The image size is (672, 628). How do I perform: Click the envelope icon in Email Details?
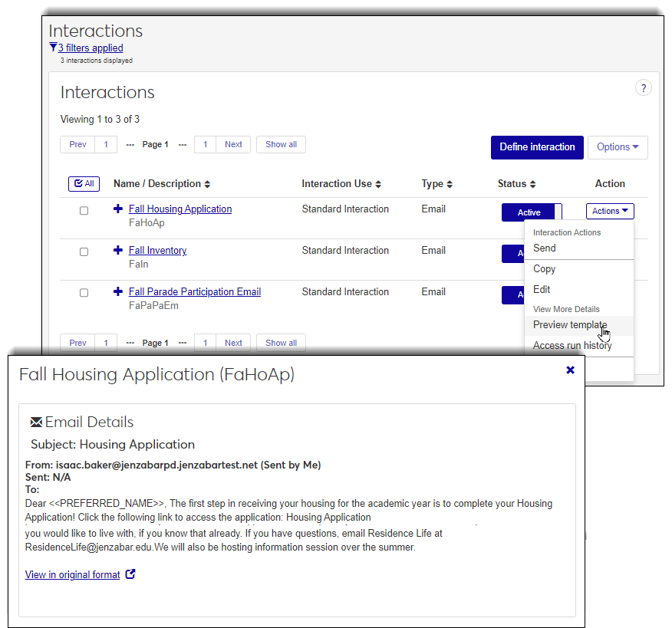click(x=36, y=423)
